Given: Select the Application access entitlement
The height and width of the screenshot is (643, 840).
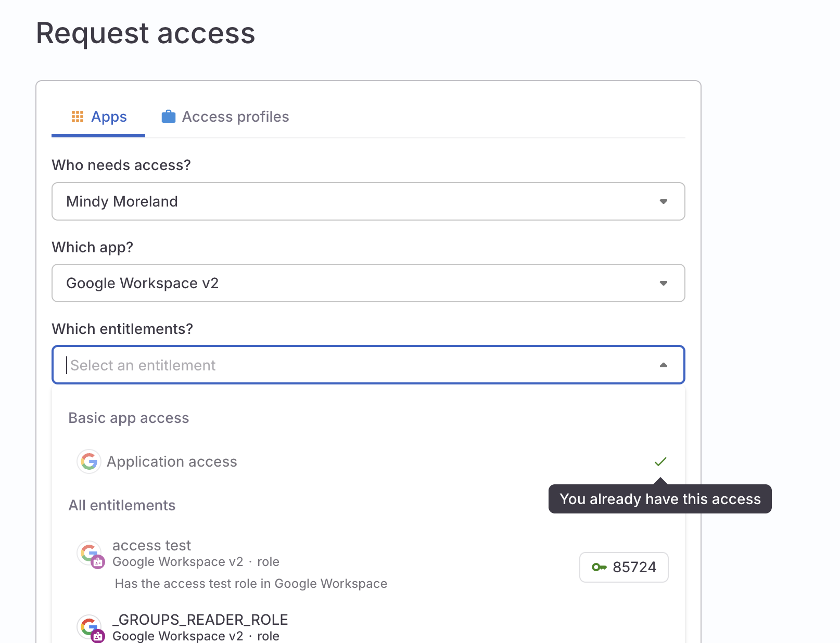Looking at the screenshot, I should pyautogui.click(x=172, y=461).
